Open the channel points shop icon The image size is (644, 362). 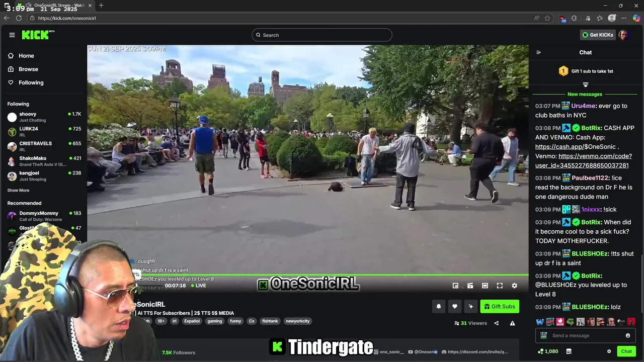point(569,351)
